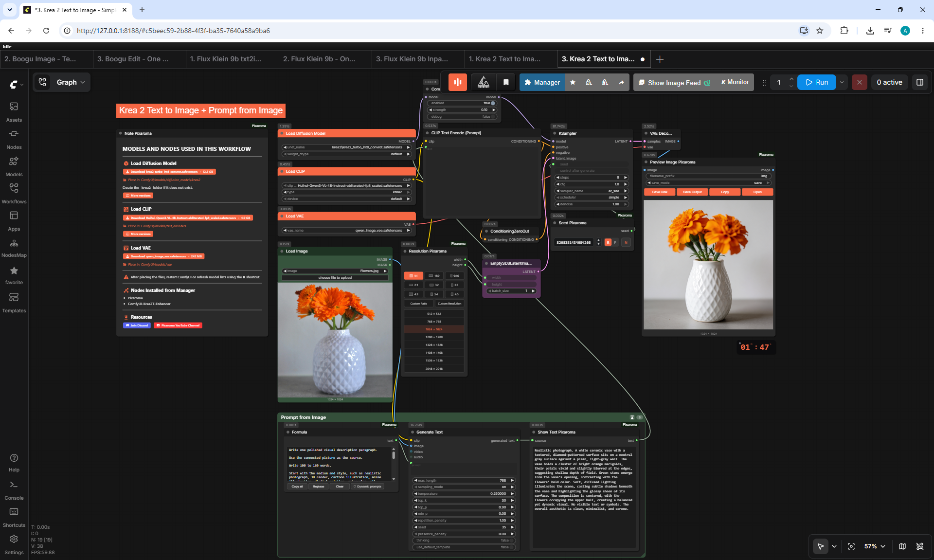Open ComfyUI Settings gear
The width and height of the screenshot is (934, 560).
14,544
